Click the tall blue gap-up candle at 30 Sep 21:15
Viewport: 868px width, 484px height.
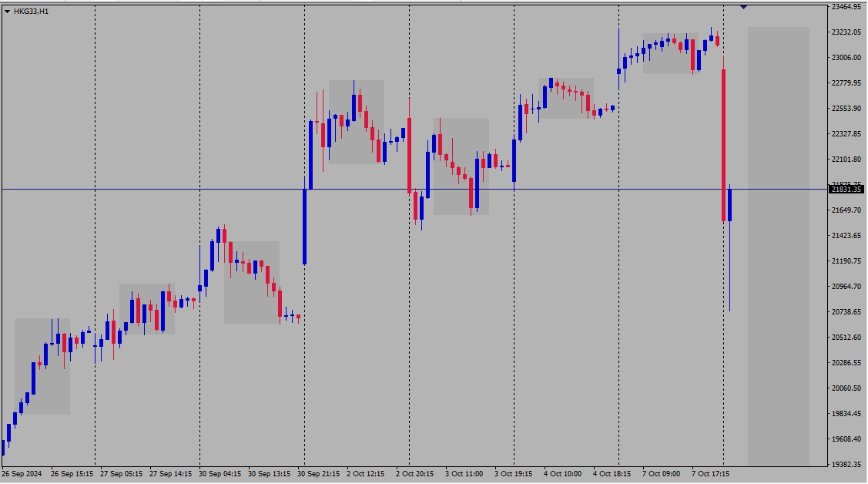coord(305,226)
